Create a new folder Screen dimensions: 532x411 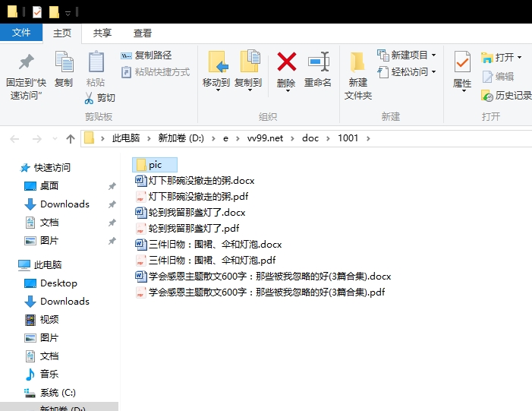[358, 75]
